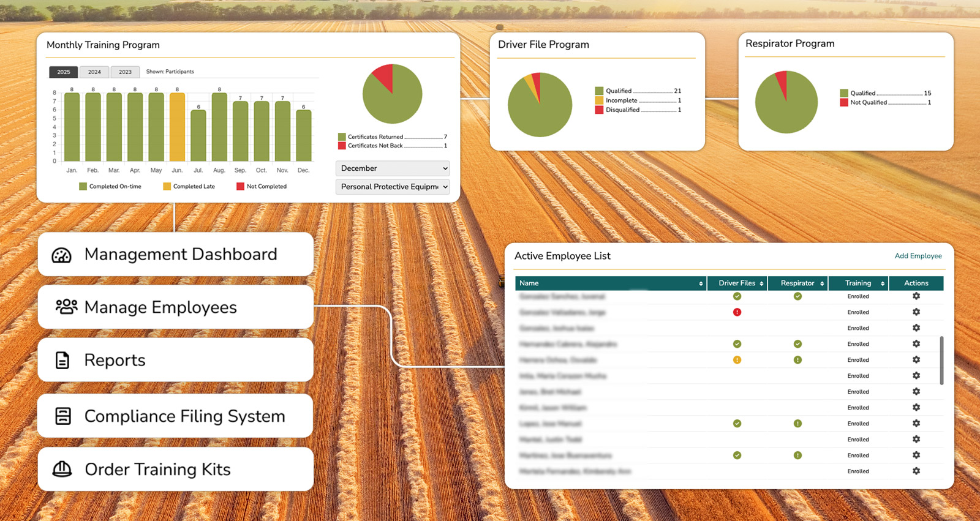This screenshot has width=980, height=521.
Task: Switch to the 2024 year tab
Action: click(x=94, y=72)
